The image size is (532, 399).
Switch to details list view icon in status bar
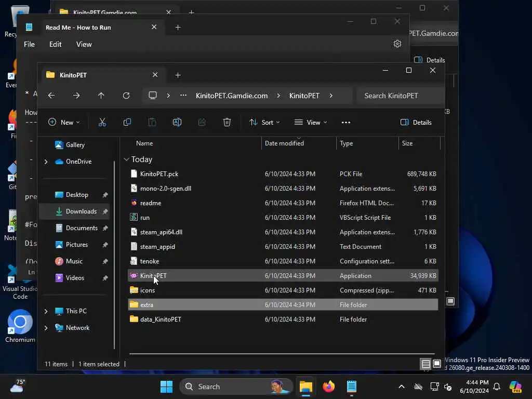point(425,364)
